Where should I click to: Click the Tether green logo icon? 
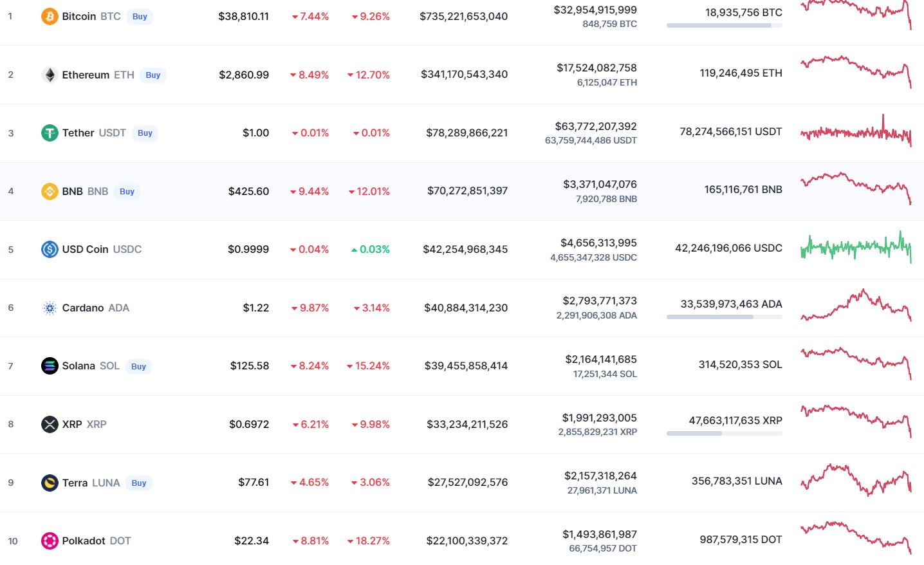pos(50,133)
